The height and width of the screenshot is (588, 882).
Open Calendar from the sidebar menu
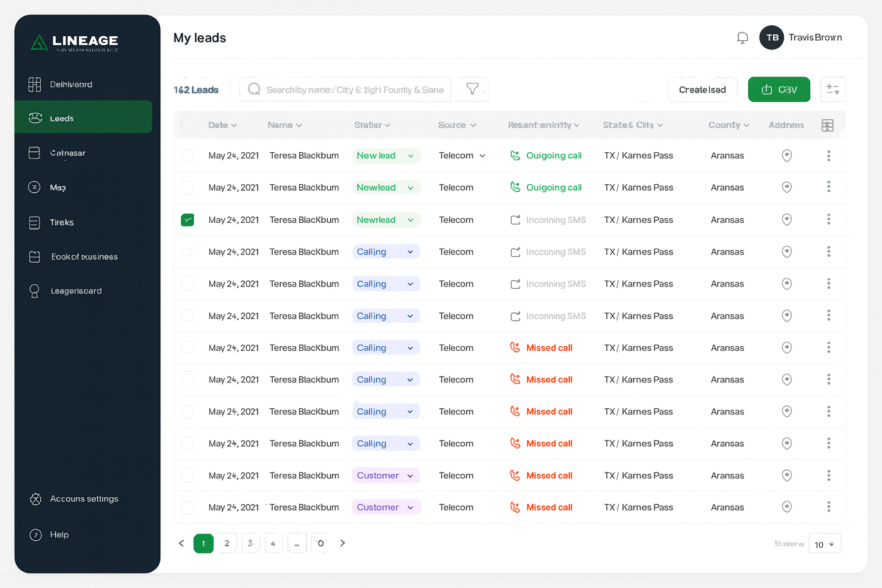point(67,153)
